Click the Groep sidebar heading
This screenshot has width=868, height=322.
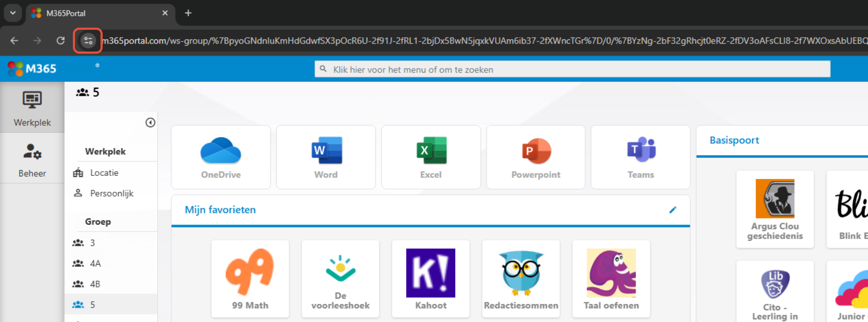click(98, 222)
